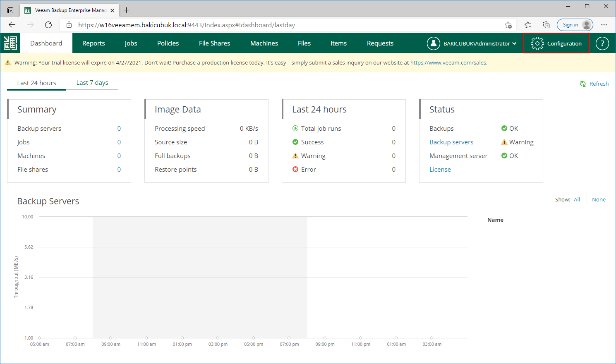616x364 pixels.
Task: Click the 'Name' column header by the chart
Action: (495, 220)
